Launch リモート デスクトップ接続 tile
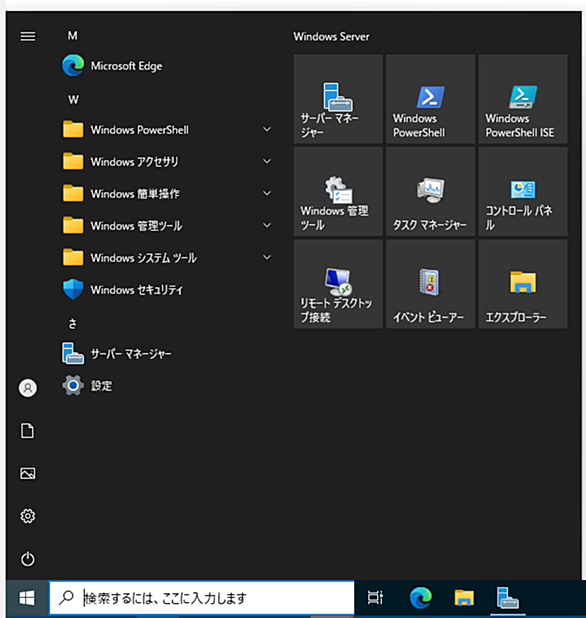Image resolution: width=586 pixels, height=618 pixels. click(338, 284)
